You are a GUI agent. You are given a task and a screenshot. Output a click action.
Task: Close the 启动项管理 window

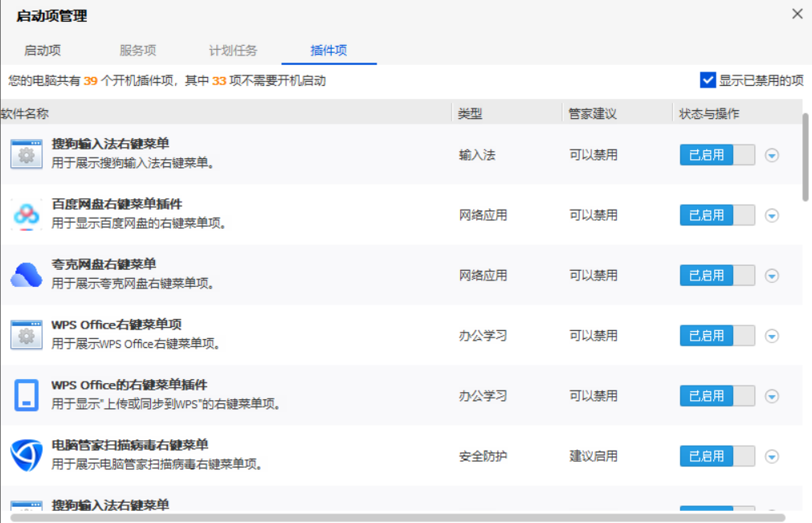point(798,14)
